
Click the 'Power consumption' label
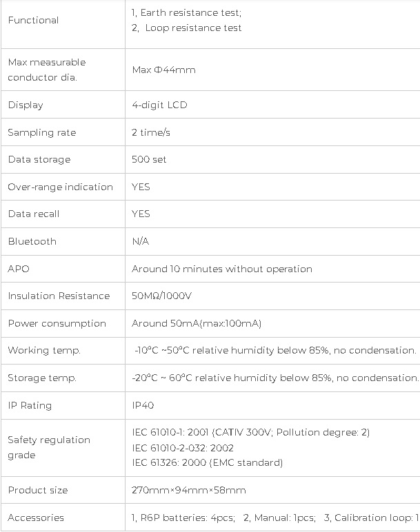57,323
